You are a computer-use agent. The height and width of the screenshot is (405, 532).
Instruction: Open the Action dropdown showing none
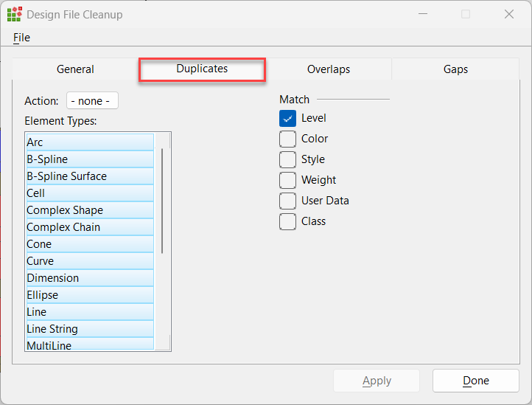tap(93, 101)
